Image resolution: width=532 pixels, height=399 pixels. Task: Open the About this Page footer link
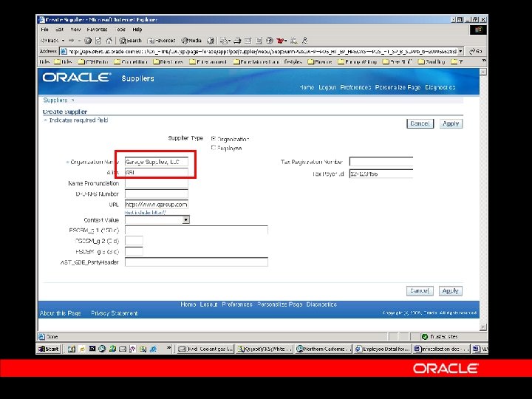[x=60, y=313]
